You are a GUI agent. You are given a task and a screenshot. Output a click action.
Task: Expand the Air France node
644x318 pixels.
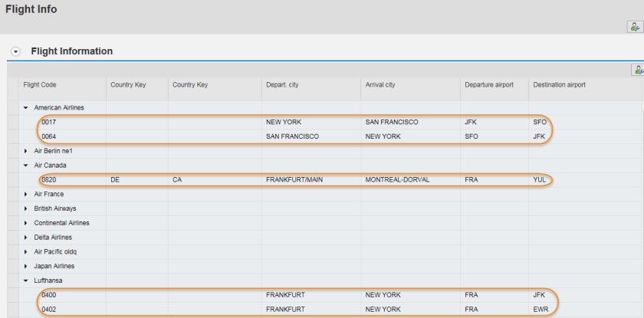click(x=26, y=194)
